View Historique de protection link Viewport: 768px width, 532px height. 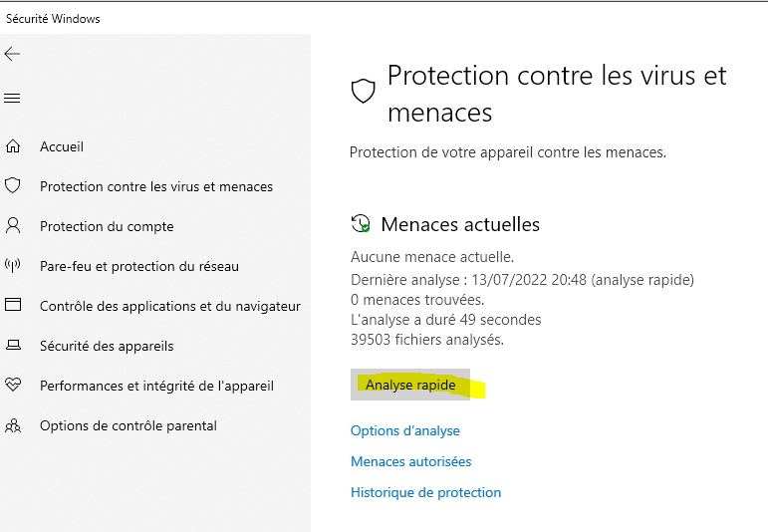(x=425, y=492)
